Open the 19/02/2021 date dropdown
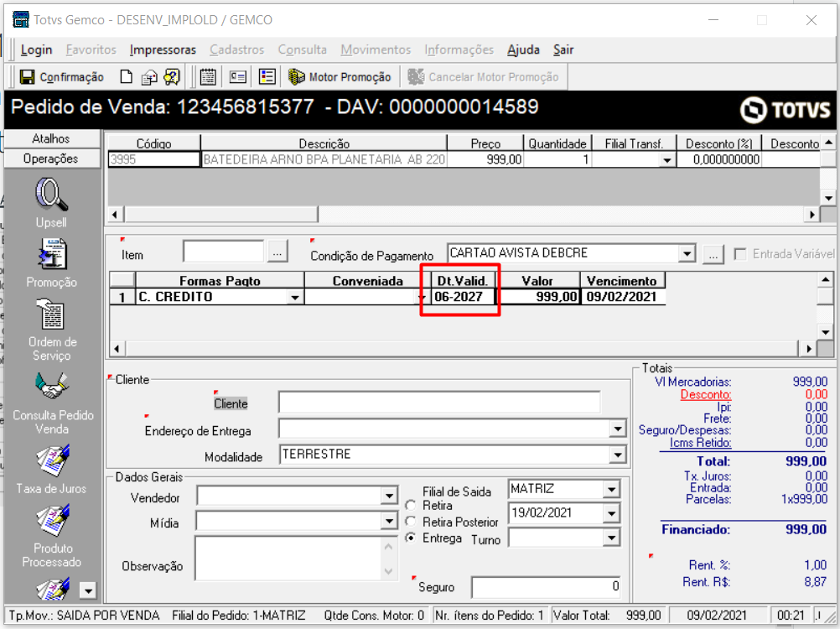 [x=611, y=513]
